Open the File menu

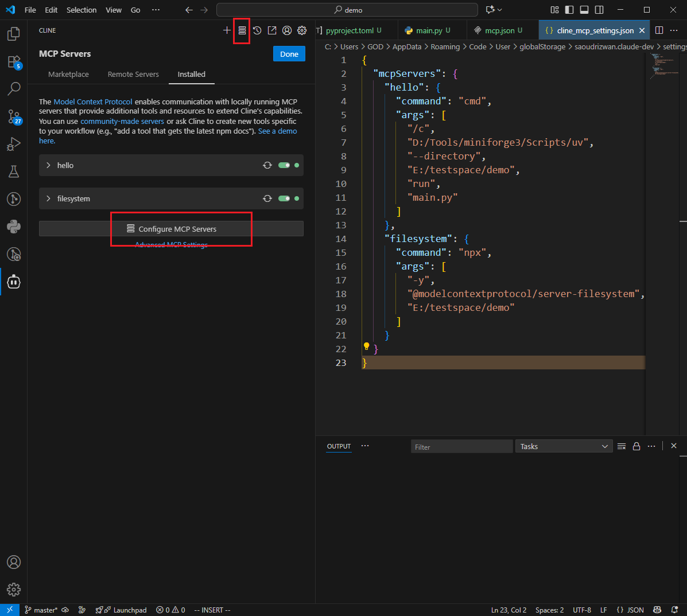tap(30, 10)
